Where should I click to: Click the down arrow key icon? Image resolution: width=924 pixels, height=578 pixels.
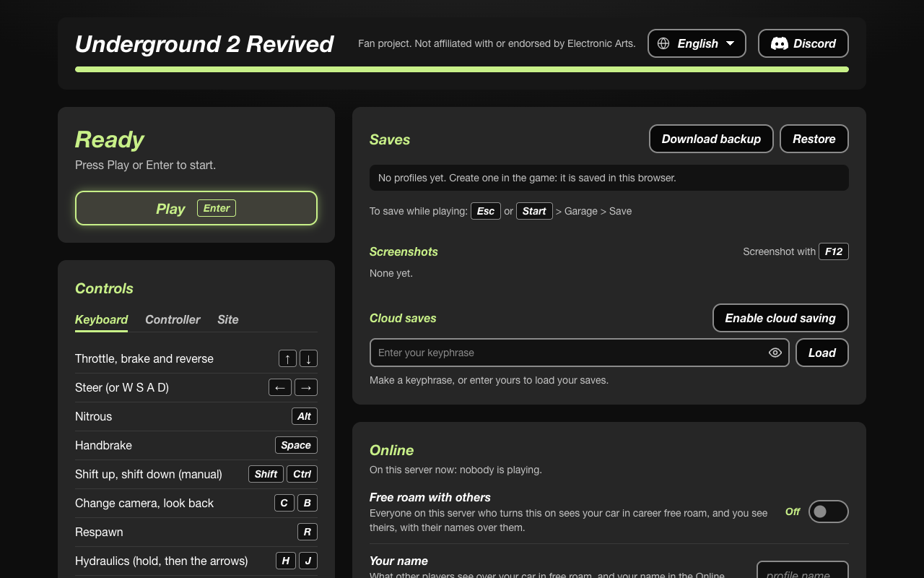308,358
